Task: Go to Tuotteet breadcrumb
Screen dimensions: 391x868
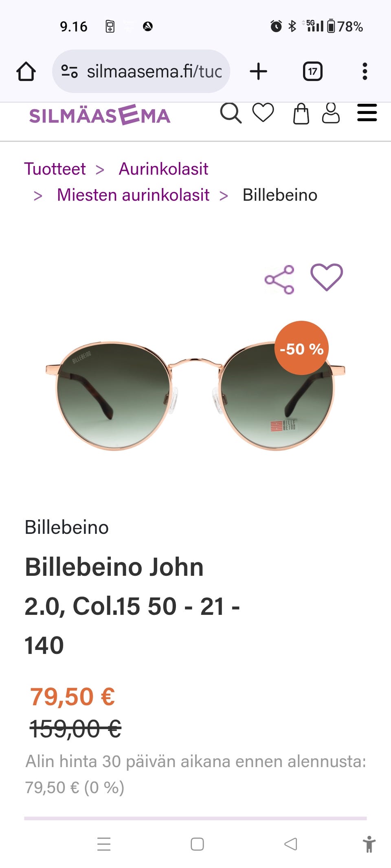Action: 55,169
